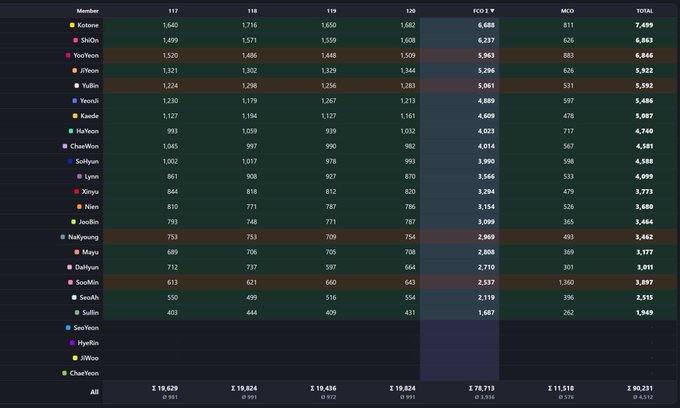Select the SooMin member name
The height and width of the screenshot is (408, 680).
coord(87,282)
